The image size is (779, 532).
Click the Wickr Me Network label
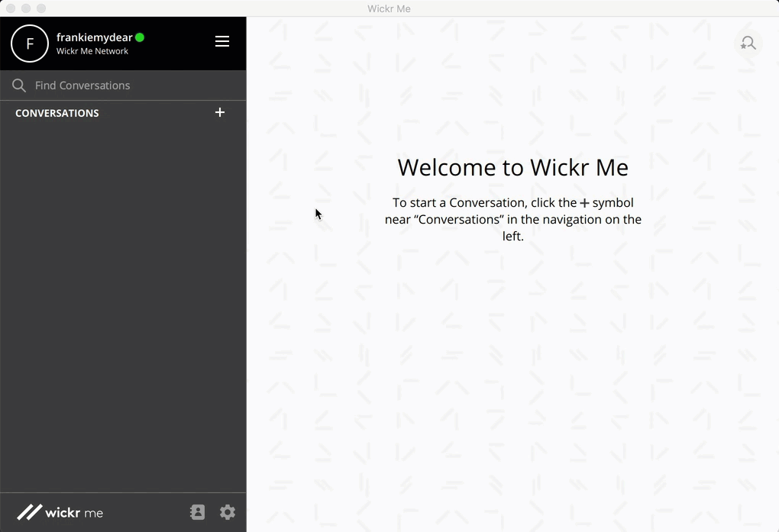92,51
